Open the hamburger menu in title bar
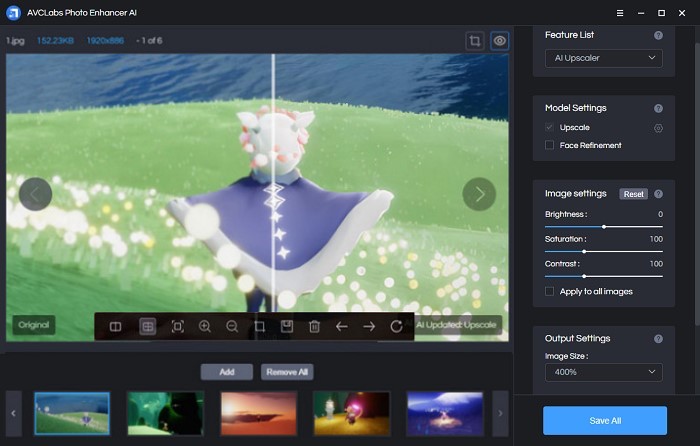Image resolution: width=700 pixels, height=446 pixels. 620,13
